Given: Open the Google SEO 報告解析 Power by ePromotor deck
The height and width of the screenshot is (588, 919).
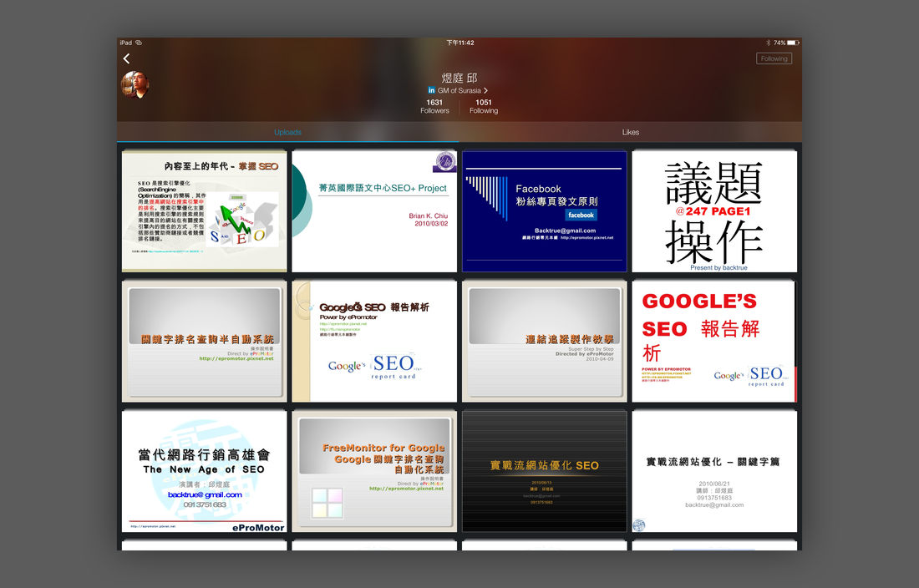Looking at the screenshot, I should pyautogui.click(x=374, y=342).
